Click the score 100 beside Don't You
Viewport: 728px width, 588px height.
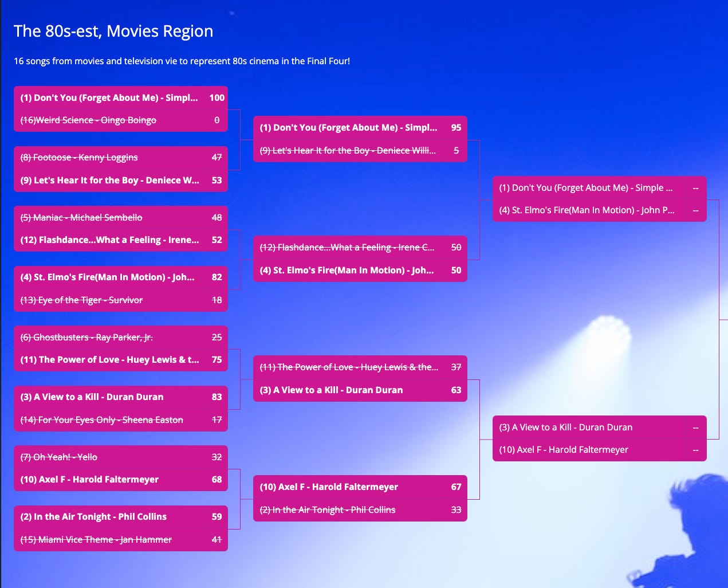(217, 97)
